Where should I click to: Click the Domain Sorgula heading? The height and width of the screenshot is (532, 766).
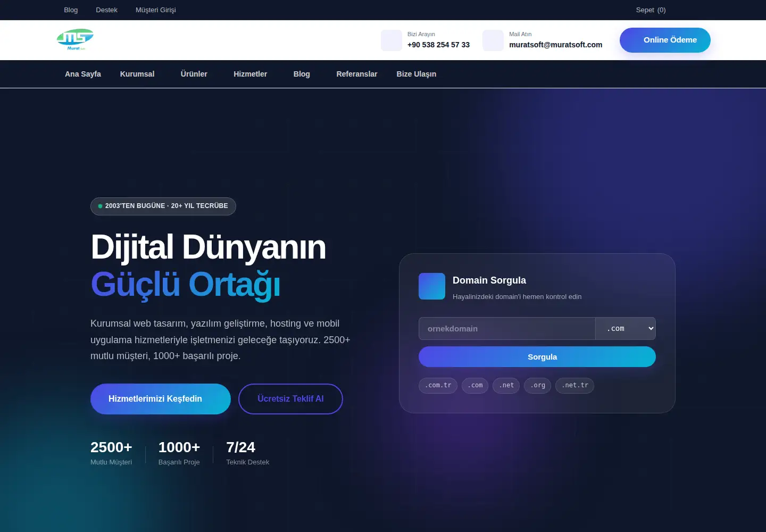click(489, 280)
